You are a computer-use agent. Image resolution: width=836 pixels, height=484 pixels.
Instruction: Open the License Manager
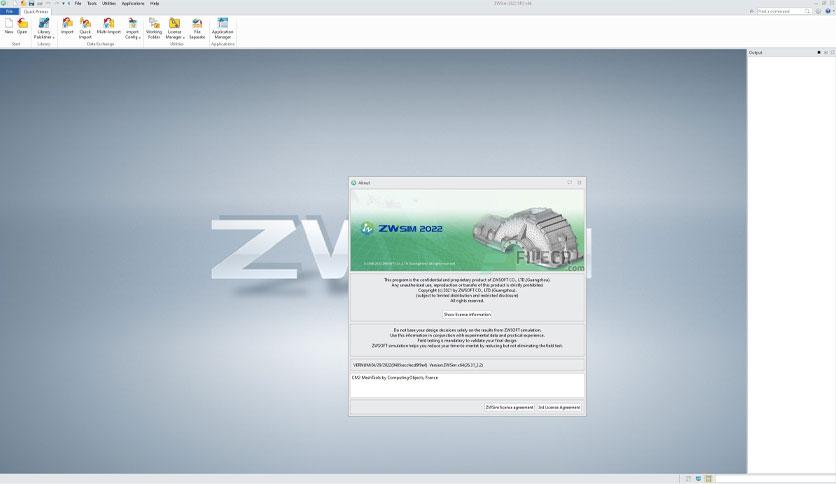pyautogui.click(x=174, y=28)
